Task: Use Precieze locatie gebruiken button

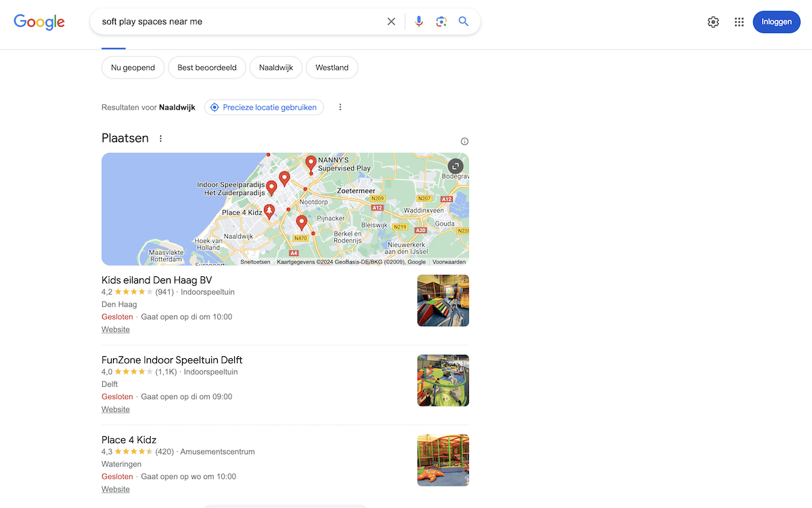Action: [x=264, y=107]
